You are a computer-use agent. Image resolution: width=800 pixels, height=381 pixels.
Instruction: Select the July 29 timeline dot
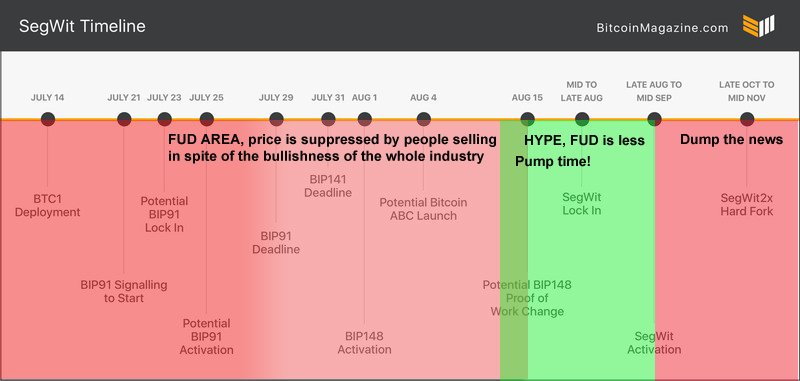276,119
